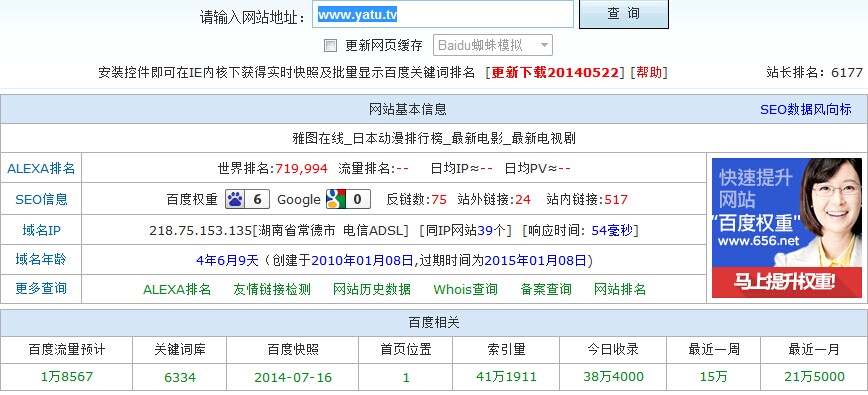Open the 百度快照 date 2014-07-16
This screenshot has height=395, width=868.
pos(293,378)
